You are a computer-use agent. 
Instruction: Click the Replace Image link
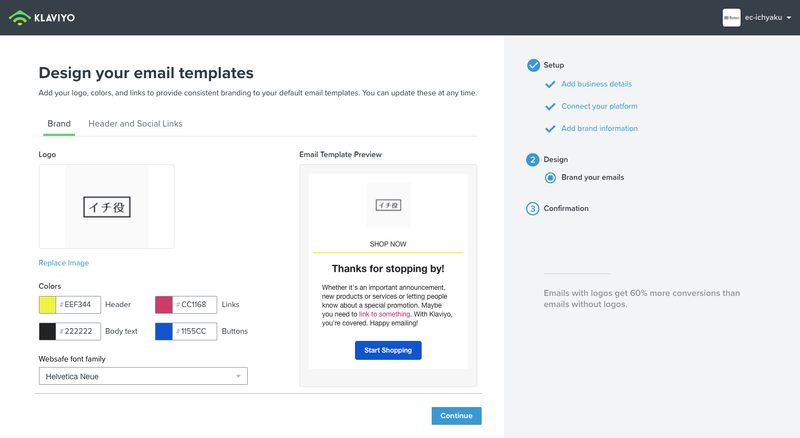(64, 263)
